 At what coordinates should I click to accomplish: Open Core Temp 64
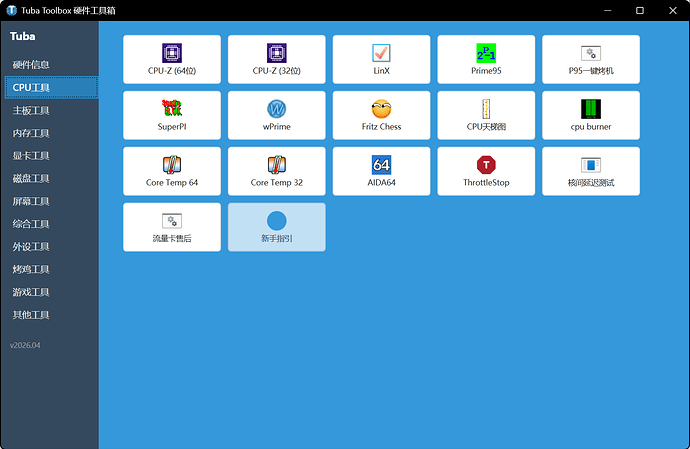172,171
